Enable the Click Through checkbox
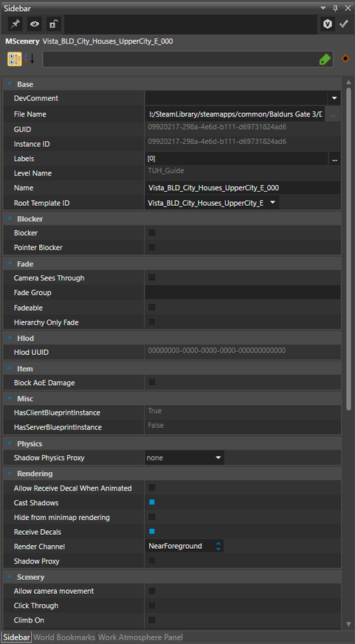 coord(152,606)
